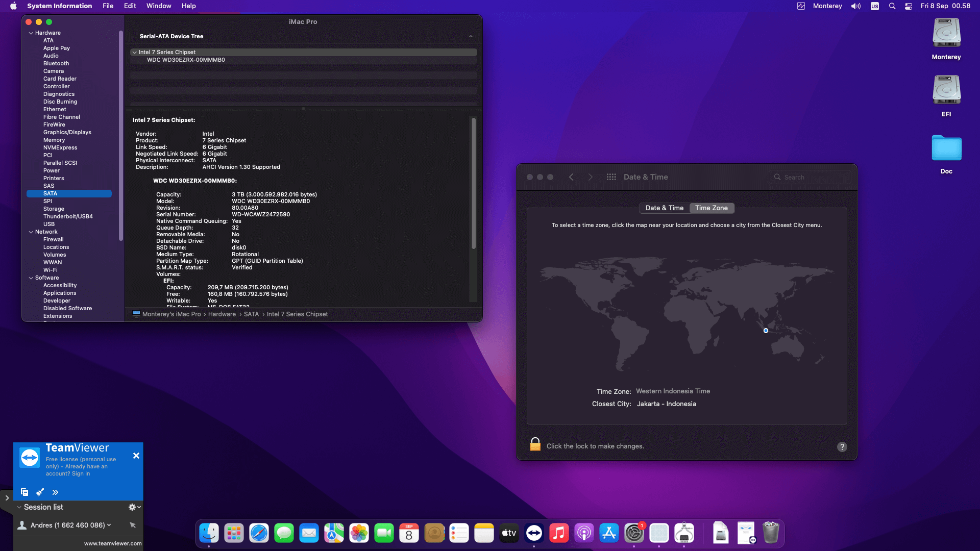This screenshot has height=551, width=980.
Task: Open the Window menu
Action: [159, 6]
